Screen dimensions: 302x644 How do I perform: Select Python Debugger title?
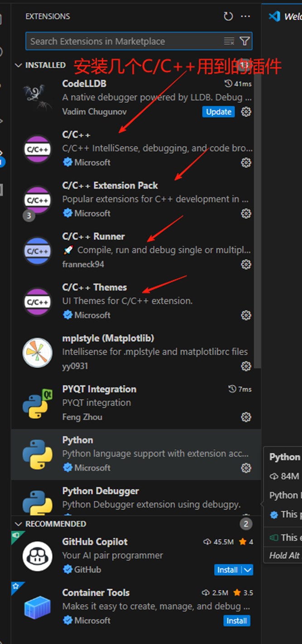(x=101, y=491)
